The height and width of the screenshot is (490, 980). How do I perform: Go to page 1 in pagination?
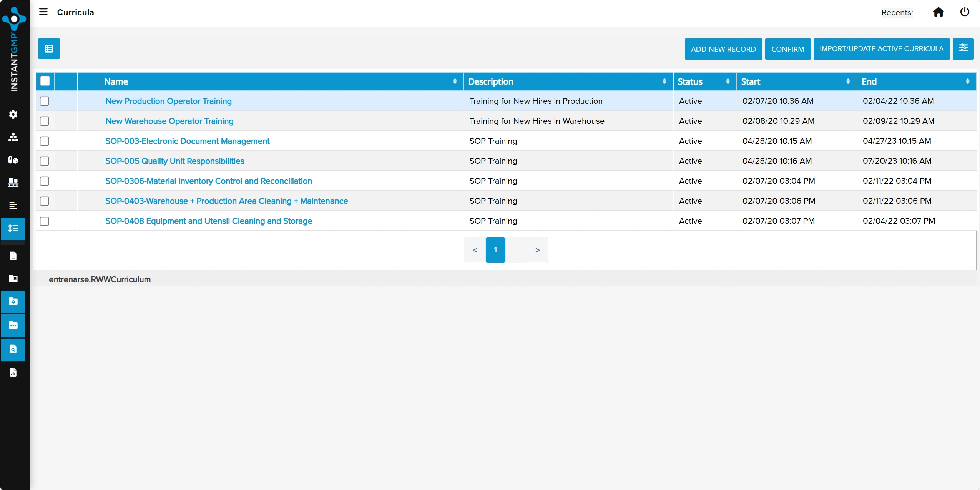tap(495, 250)
